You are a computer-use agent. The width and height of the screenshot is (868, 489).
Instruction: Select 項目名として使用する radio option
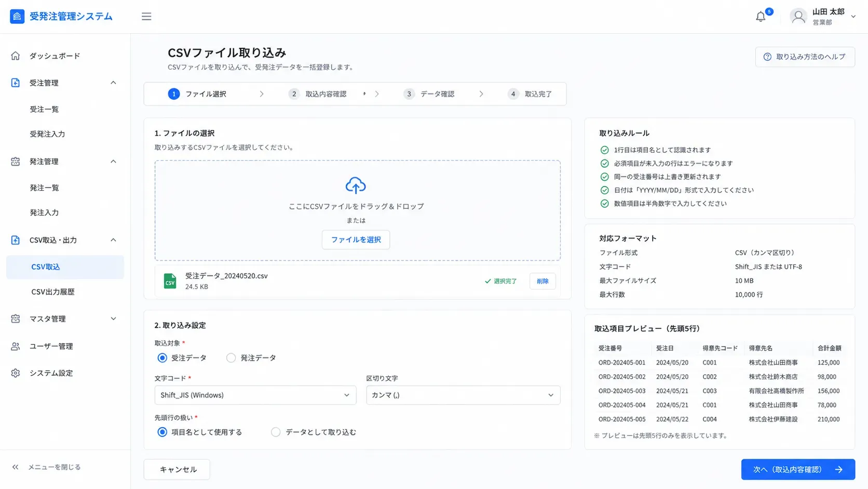tap(162, 432)
